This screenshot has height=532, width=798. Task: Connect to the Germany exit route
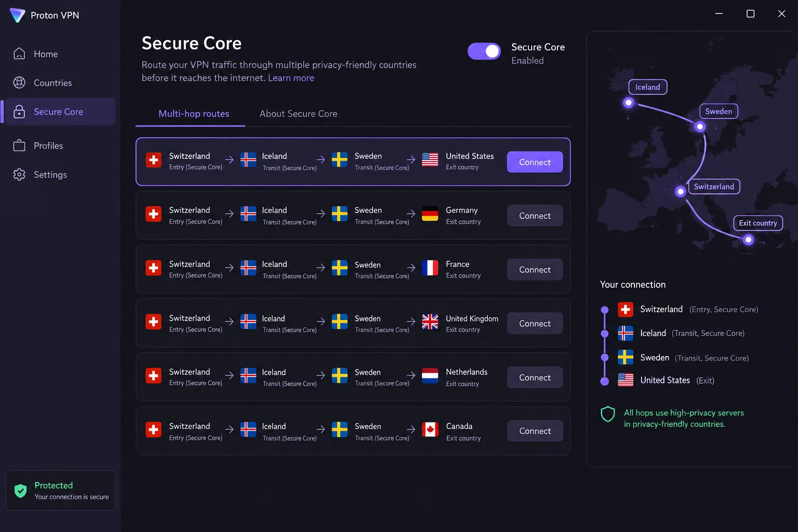point(535,216)
